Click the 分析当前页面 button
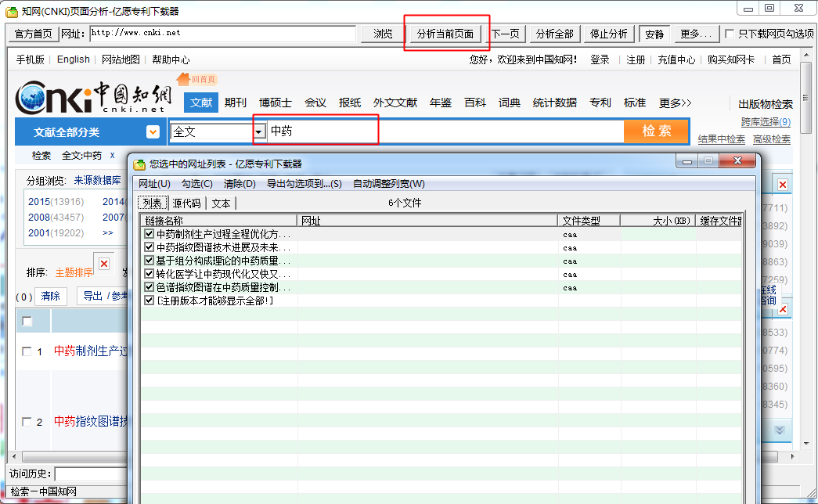The height and width of the screenshot is (504, 818). coord(445,34)
